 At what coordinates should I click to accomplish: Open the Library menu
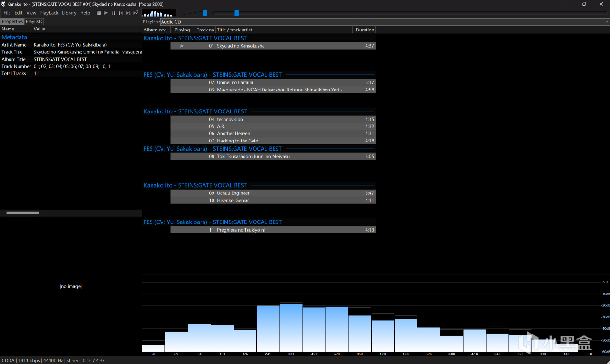(69, 13)
